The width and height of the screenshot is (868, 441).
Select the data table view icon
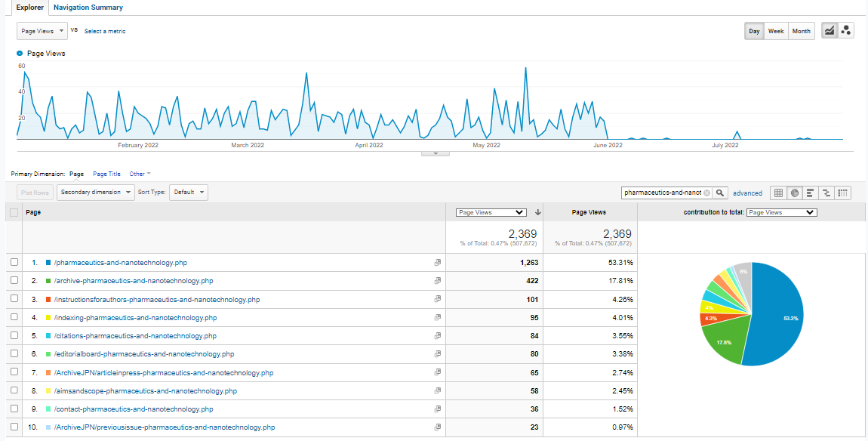pyautogui.click(x=778, y=193)
